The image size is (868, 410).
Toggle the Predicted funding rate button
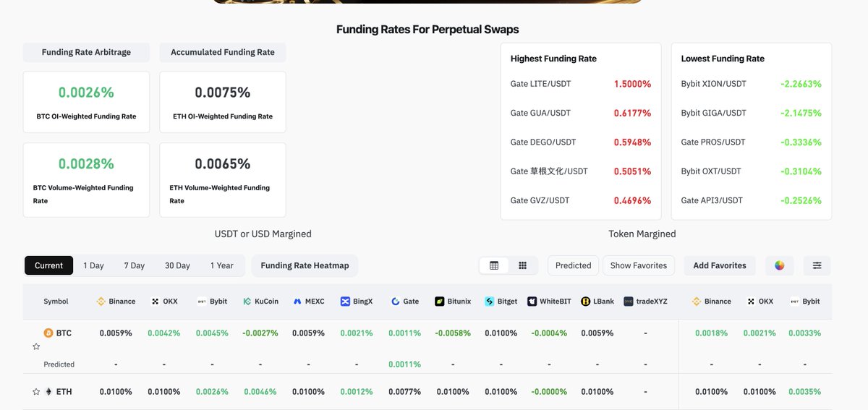[x=574, y=265]
